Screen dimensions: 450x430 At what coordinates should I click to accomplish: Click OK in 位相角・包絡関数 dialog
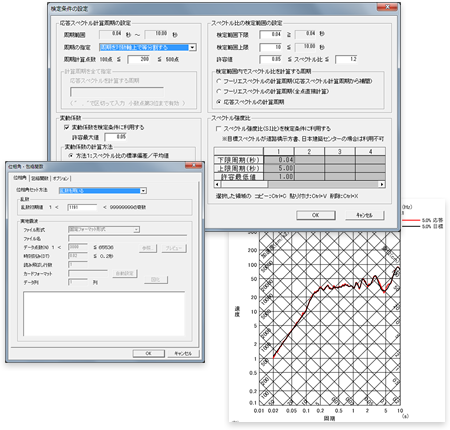point(149,353)
